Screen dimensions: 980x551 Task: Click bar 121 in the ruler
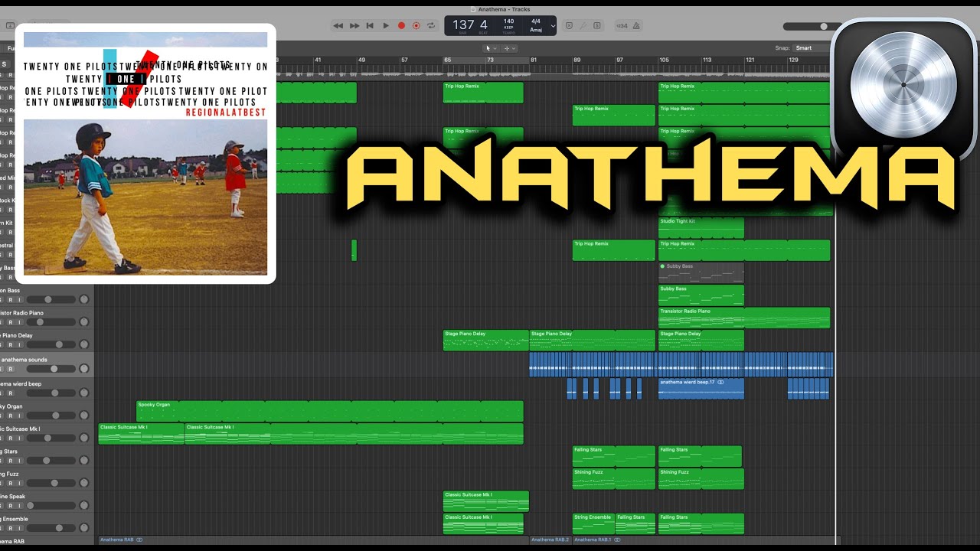[750, 60]
